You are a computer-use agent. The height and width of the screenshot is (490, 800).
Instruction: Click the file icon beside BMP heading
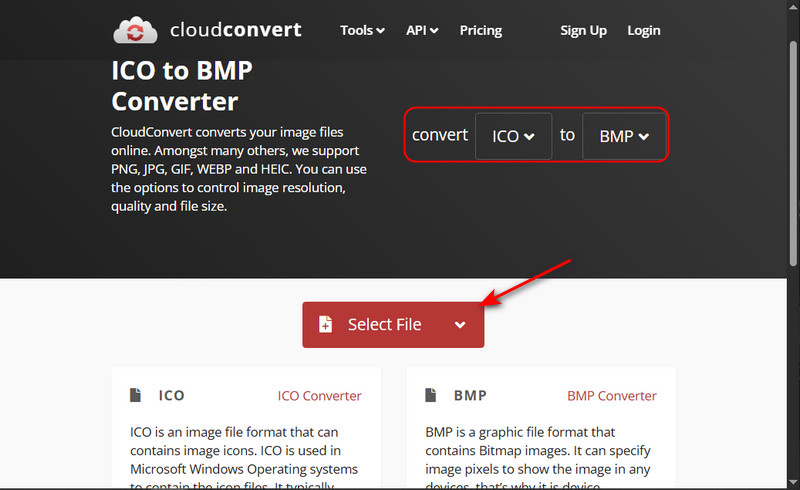pyautogui.click(x=431, y=395)
